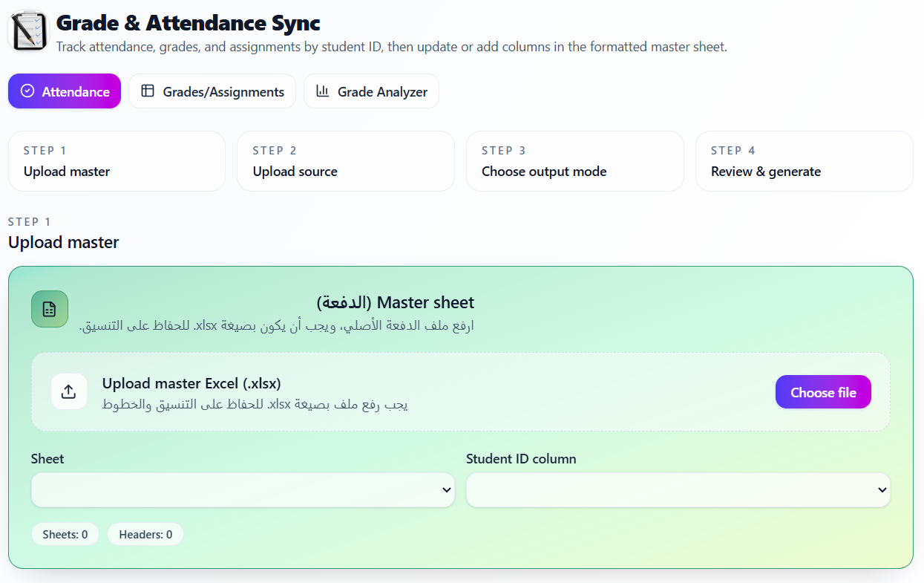
Task: Select Step 1 Upload master card
Action: pyautogui.click(x=117, y=161)
